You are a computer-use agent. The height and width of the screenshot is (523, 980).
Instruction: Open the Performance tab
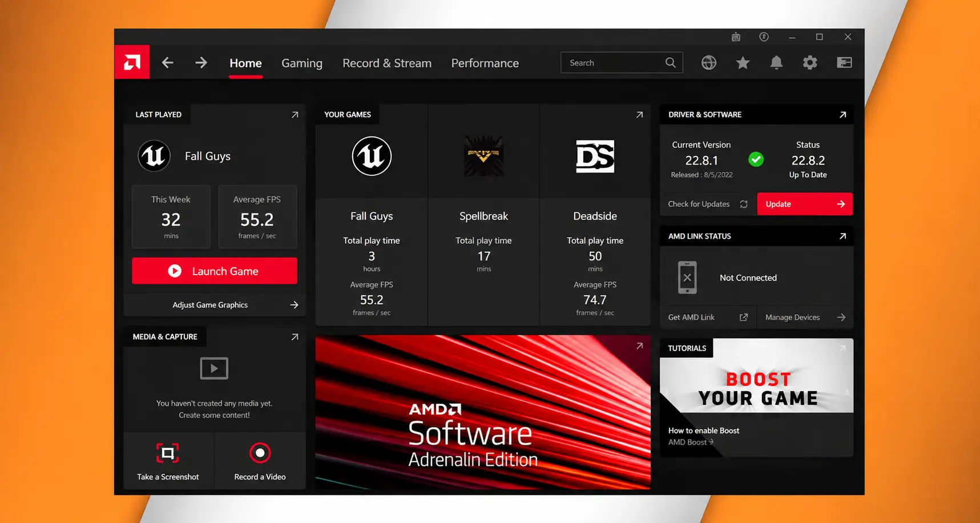[485, 63]
